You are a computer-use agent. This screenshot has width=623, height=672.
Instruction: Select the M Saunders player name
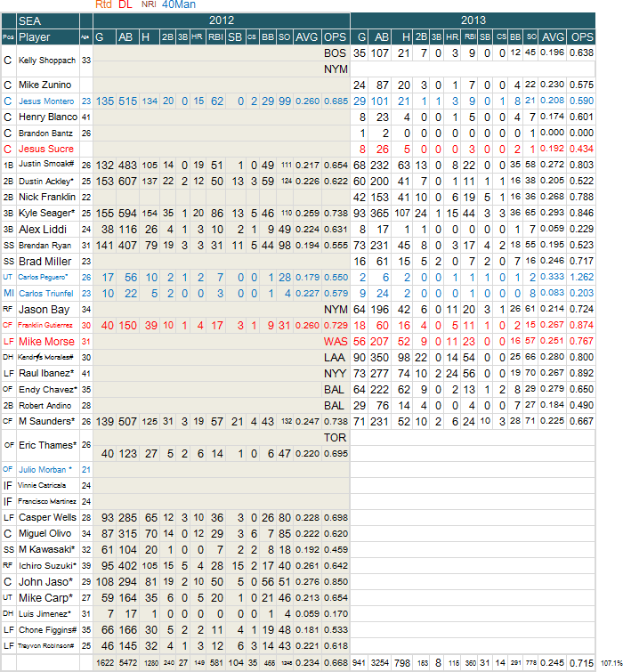point(46,421)
